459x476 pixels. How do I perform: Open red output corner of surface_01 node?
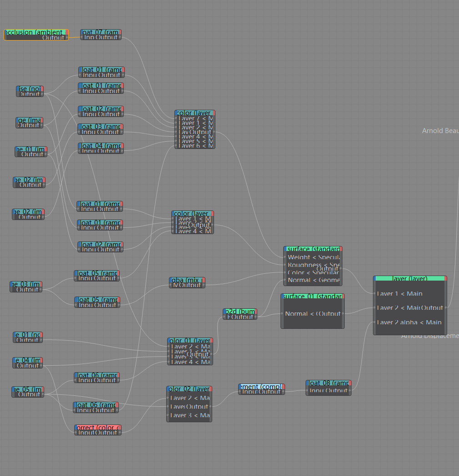343,296
